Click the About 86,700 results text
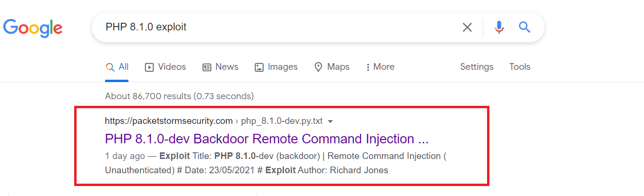Viewport: 644px width, 196px height. [179, 96]
